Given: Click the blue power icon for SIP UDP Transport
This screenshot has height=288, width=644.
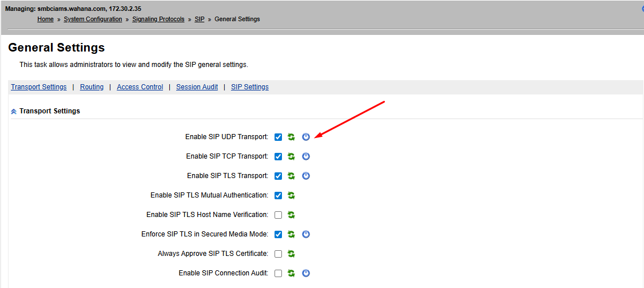Looking at the screenshot, I should point(306,137).
